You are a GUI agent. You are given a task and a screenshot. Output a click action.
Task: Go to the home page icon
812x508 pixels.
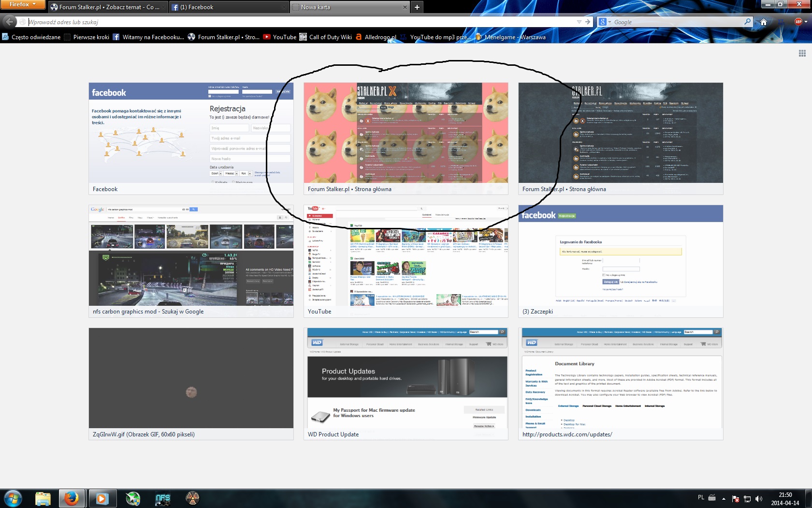[x=764, y=22]
